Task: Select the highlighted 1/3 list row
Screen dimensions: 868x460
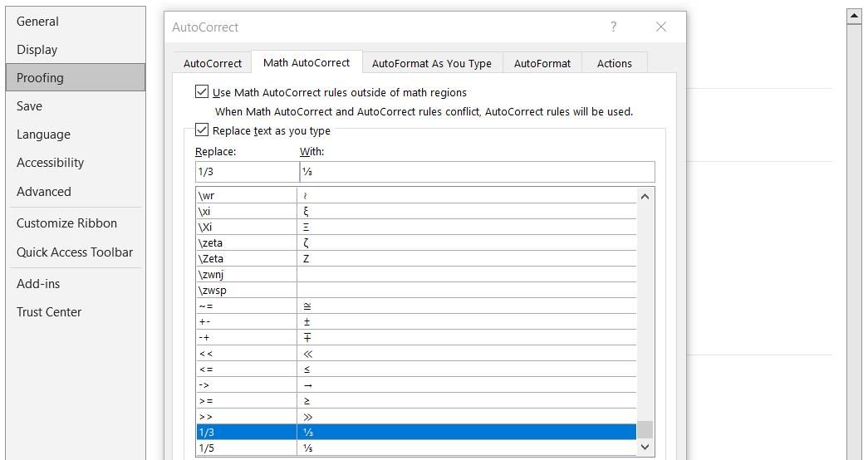Action: point(416,433)
